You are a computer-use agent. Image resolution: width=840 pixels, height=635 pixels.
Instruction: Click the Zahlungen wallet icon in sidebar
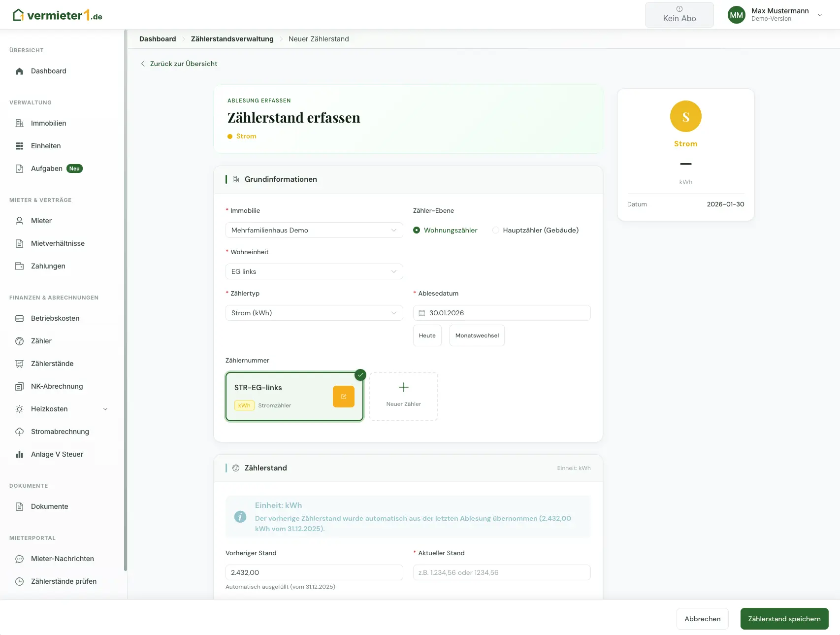pos(20,266)
